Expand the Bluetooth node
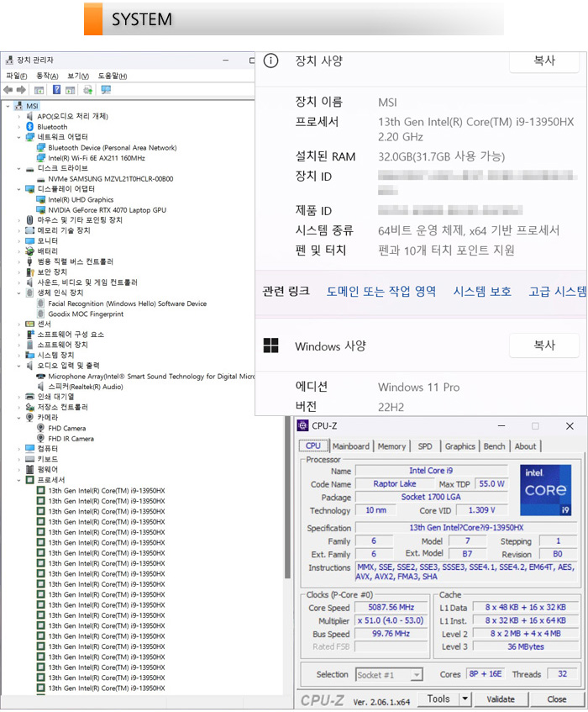The image size is (588, 712). (18, 127)
